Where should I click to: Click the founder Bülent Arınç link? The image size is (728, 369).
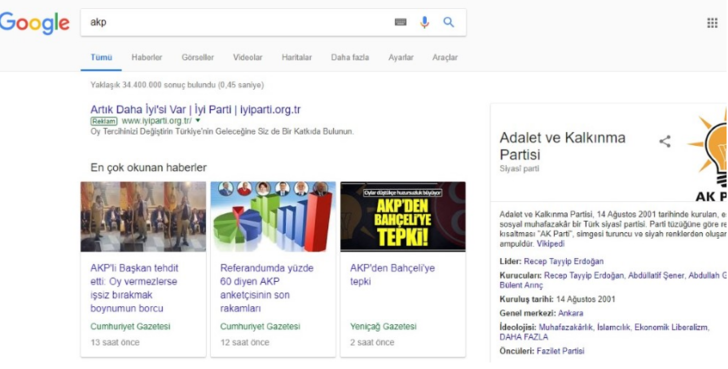point(521,285)
